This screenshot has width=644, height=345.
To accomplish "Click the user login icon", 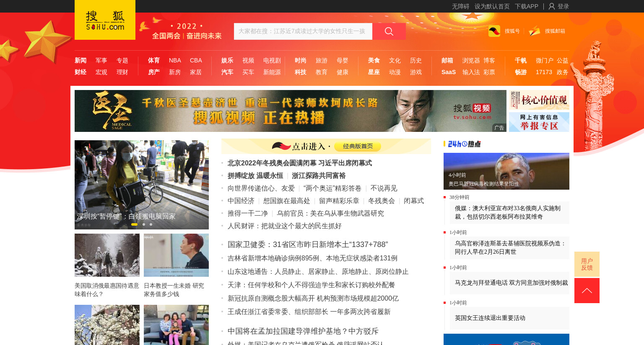I will (552, 6).
